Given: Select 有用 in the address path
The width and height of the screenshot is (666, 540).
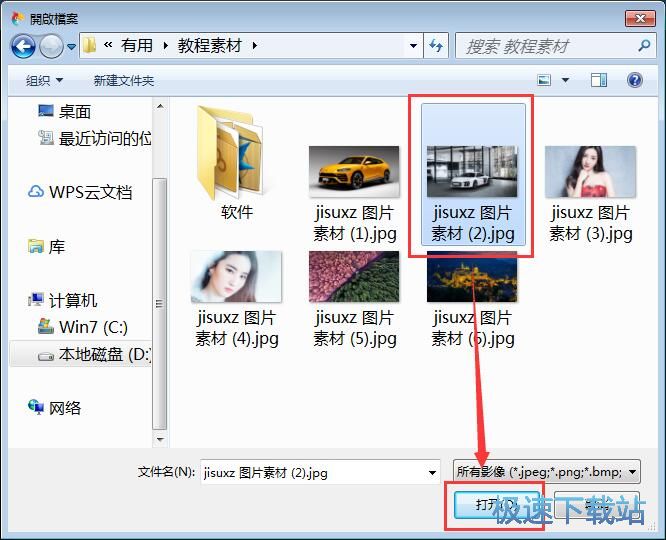Looking at the screenshot, I should tap(137, 45).
